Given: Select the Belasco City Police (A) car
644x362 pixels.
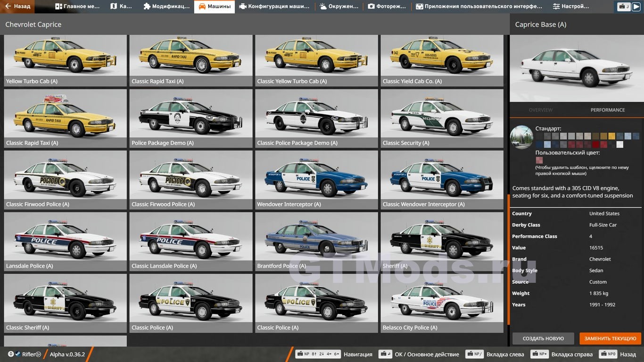Looking at the screenshot, I should 442,304.
